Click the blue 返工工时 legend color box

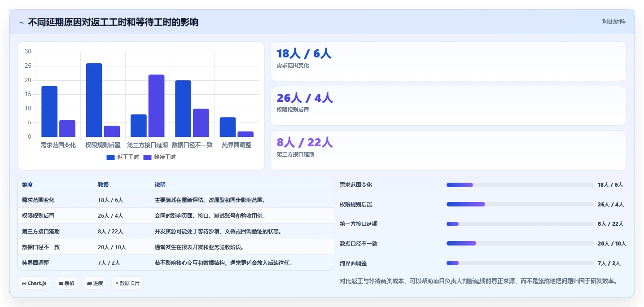click(111, 158)
